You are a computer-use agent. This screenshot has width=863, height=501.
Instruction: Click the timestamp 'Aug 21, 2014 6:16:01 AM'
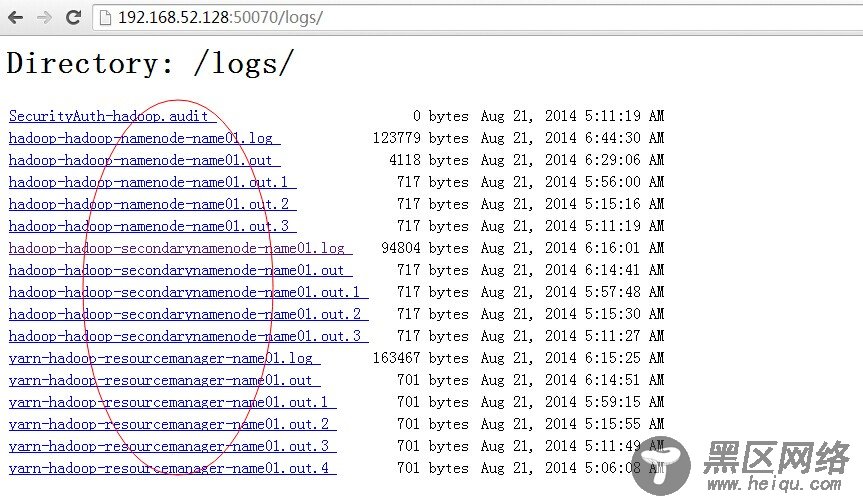click(x=572, y=248)
